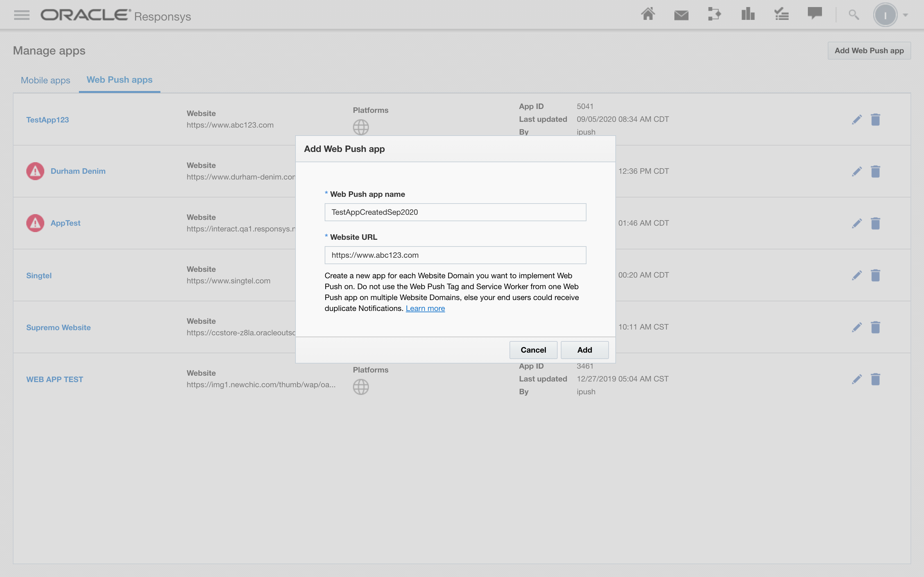This screenshot has height=577, width=924.
Task: Expand the user account dropdown arrow
Action: pyautogui.click(x=905, y=15)
